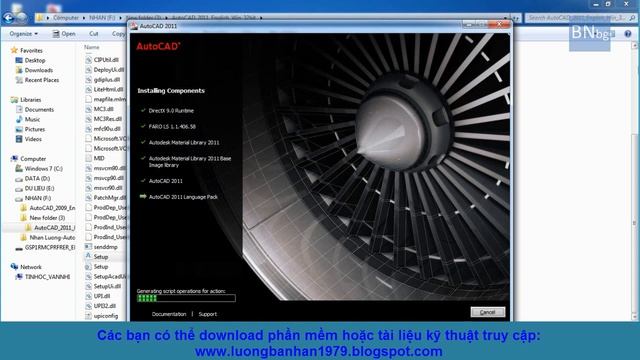This screenshot has height=360, width=640.
Task: Click the Name column header
Action: (x=92, y=47)
